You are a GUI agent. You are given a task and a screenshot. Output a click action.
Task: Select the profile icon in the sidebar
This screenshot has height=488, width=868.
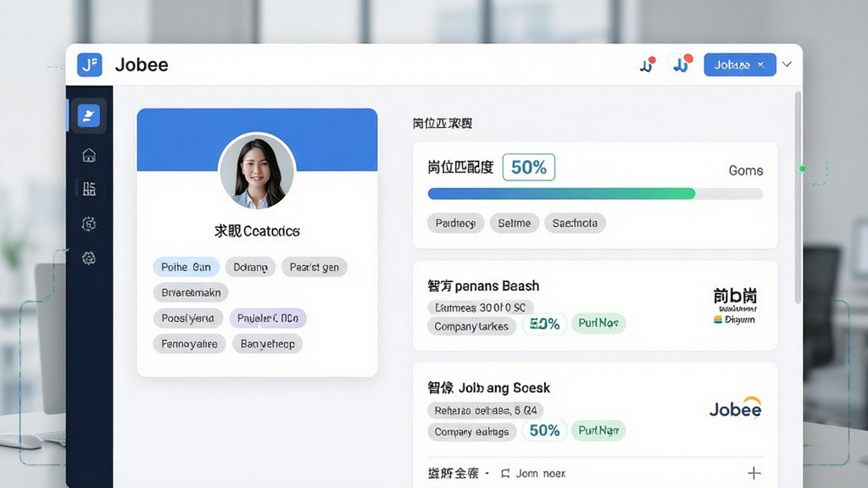tap(88, 115)
